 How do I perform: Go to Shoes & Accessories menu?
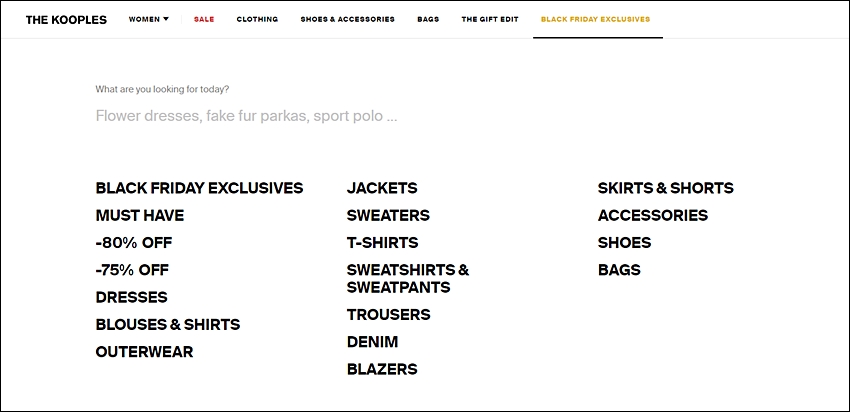click(x=347, y=19)
